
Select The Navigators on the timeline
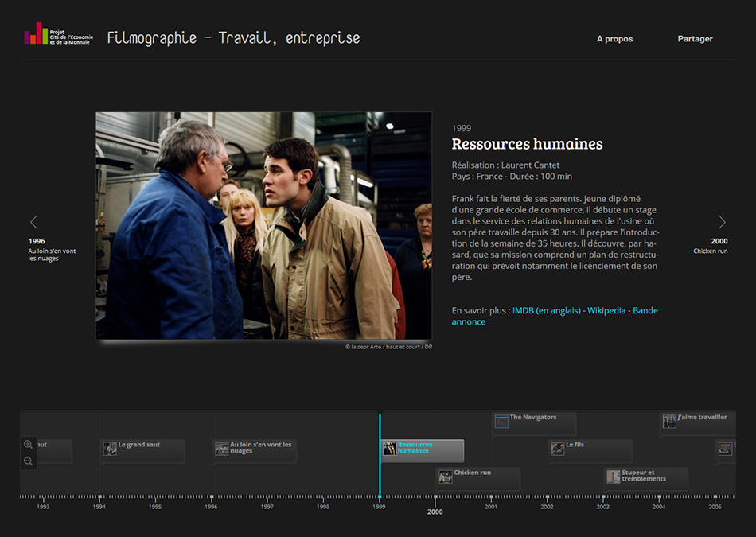pos(534,423)
